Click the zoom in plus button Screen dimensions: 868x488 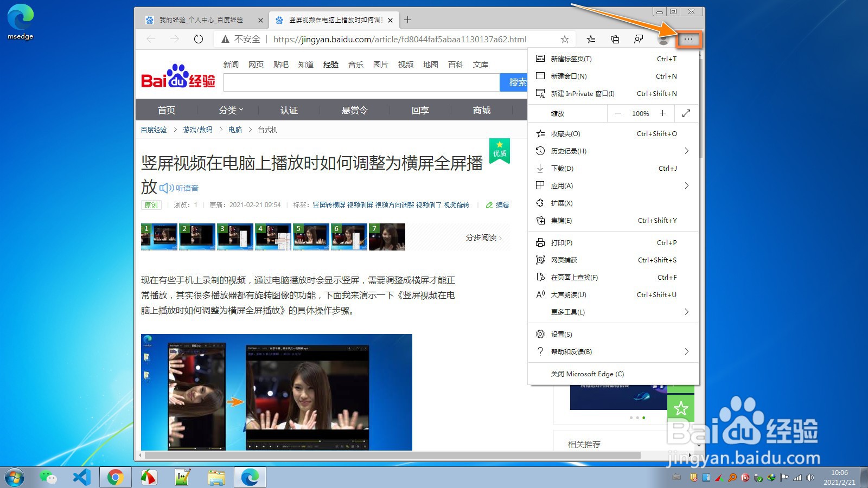[x=662, y=113]
